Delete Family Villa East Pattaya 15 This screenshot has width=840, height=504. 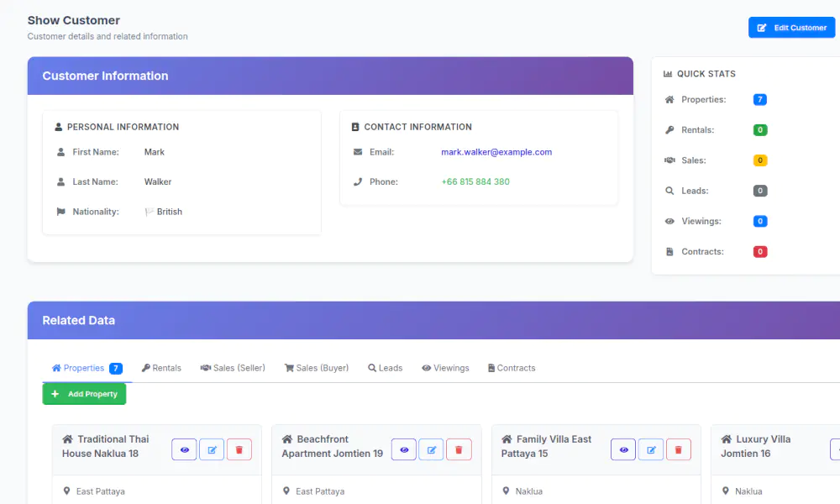[679, 449]
